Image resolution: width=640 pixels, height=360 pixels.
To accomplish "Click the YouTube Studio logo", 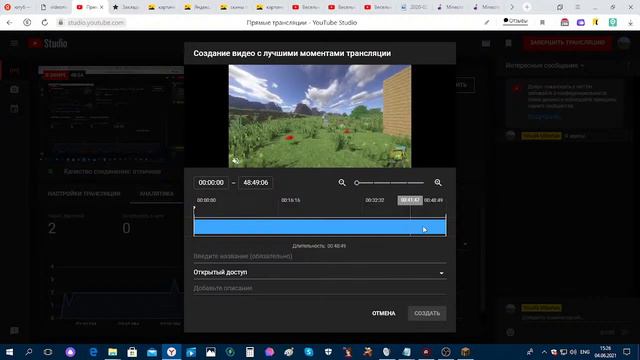I will (48, 43).
